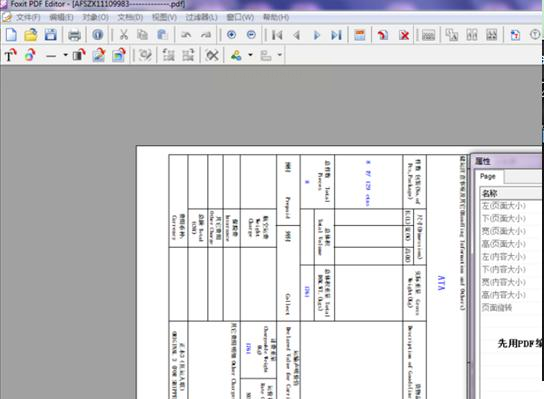The image size is (544, 399).
Task: Save the document with floppy icon
Action: pos(51,35)
